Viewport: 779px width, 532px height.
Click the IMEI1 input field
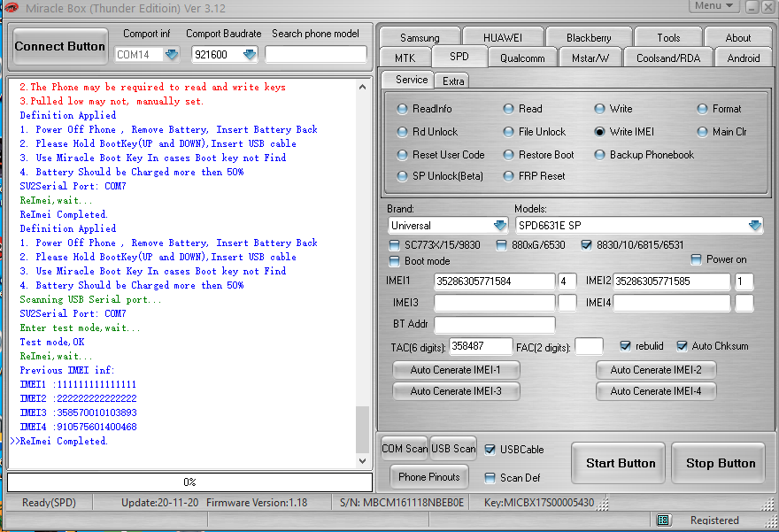494,281
